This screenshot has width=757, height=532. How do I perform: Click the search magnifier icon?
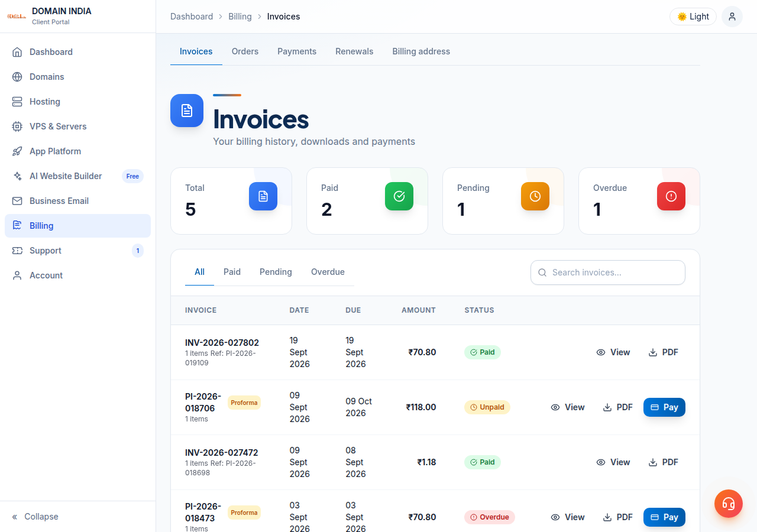click(542, 273)
